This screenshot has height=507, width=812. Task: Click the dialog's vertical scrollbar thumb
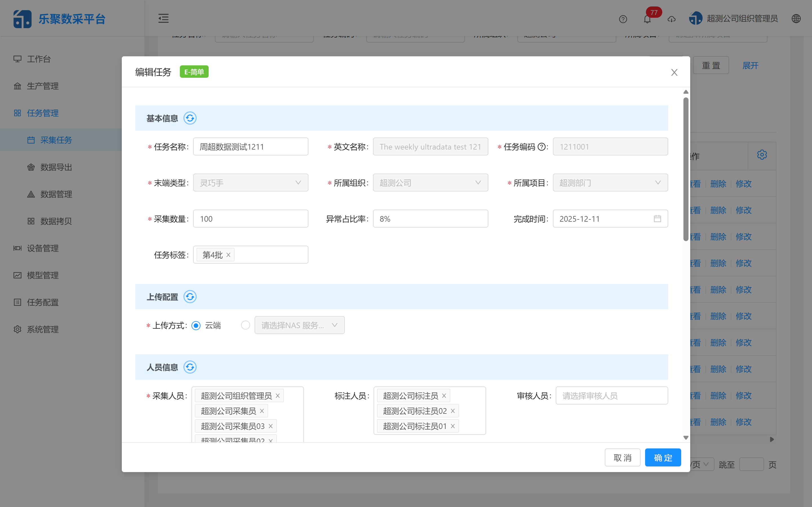click(x=686, y=169)
